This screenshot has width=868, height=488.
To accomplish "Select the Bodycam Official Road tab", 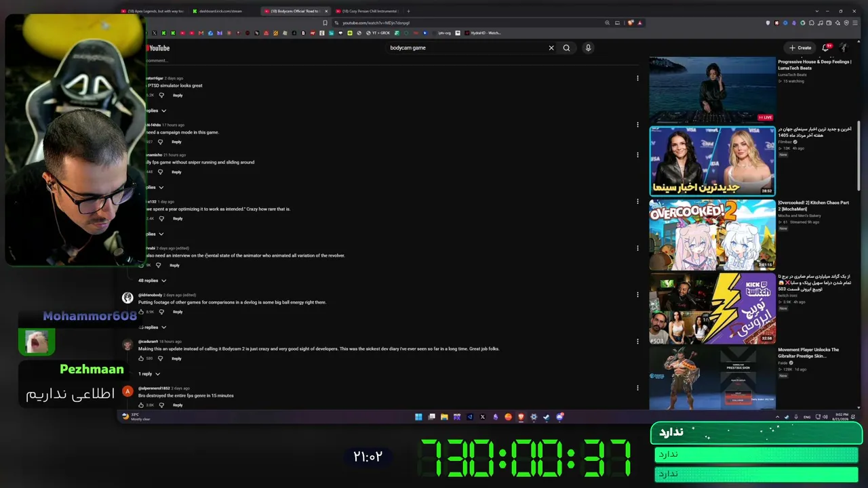I will (295, 11).
